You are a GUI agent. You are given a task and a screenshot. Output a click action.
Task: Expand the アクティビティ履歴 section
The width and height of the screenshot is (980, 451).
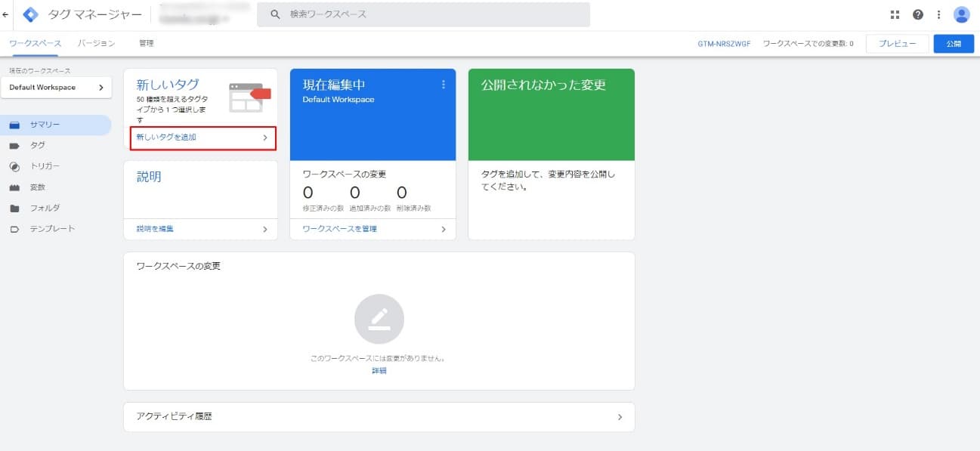pyautogui.click(x=379, y=416)
